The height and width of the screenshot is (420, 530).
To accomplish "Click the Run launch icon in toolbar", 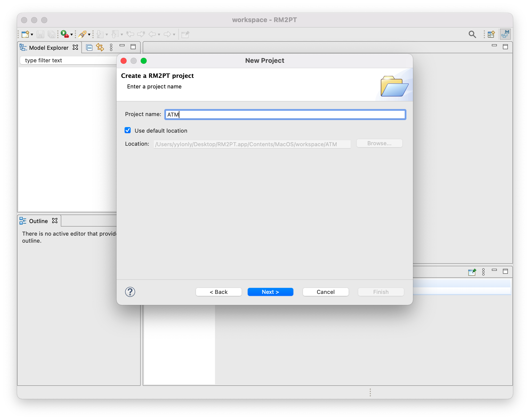I will (65, 34).
